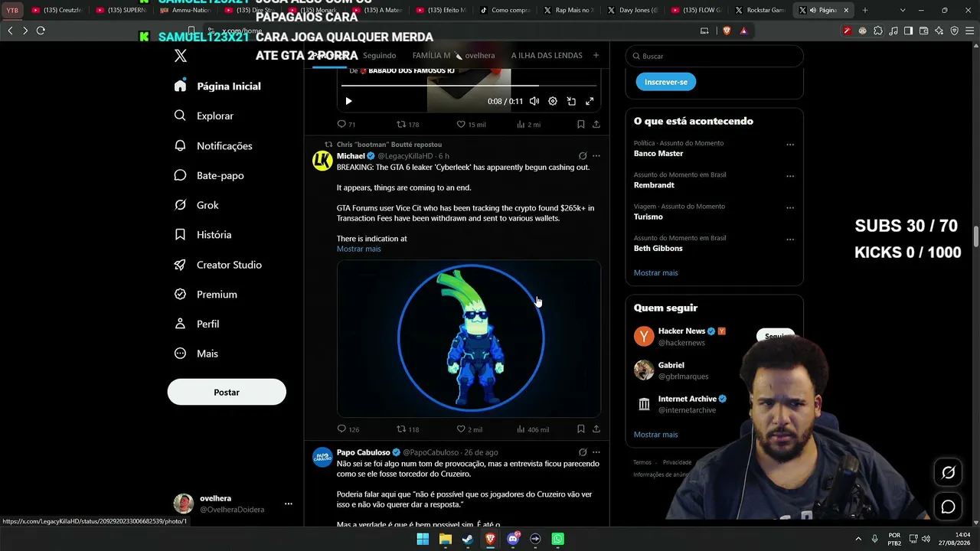Open Grok icon on Papo Cabuloso's post
The image size is (980, 551).
583,452
